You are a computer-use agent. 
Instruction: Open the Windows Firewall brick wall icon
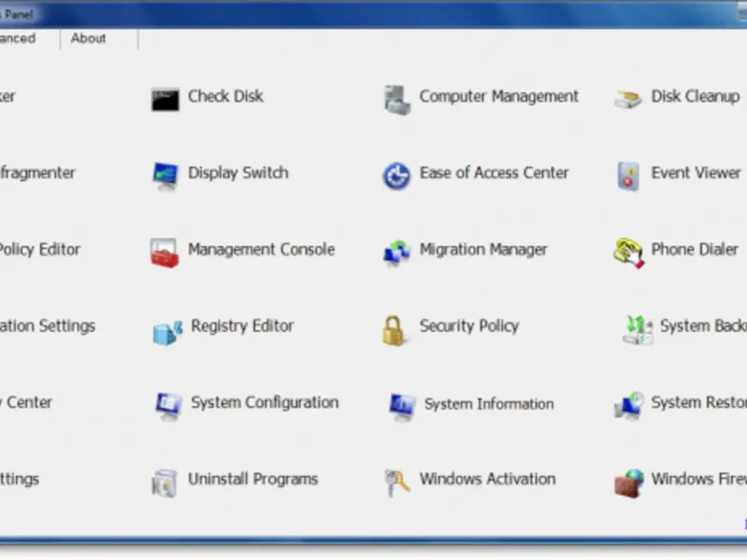[628, 483]
